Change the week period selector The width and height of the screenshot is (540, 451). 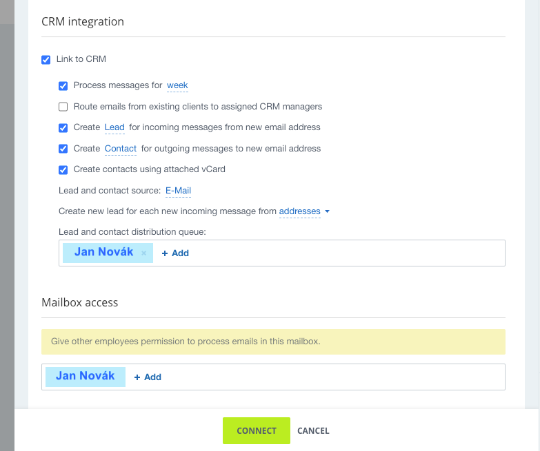pyautogui.click(x=177, y=85)
